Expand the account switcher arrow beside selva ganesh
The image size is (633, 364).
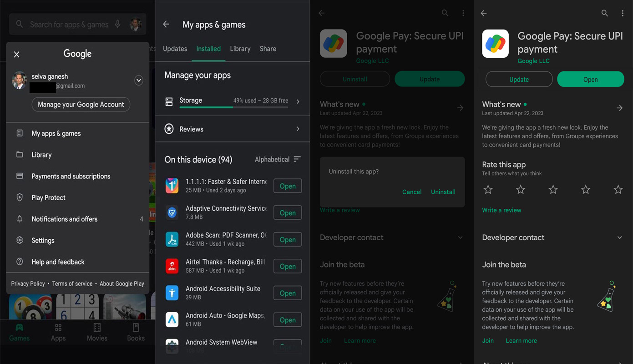[x=139, y=81]
